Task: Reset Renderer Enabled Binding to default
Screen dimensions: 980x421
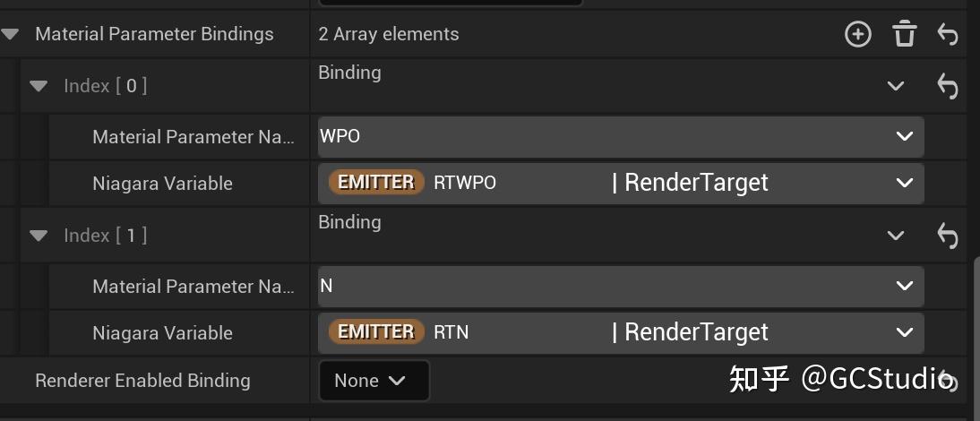Action: 949,382
